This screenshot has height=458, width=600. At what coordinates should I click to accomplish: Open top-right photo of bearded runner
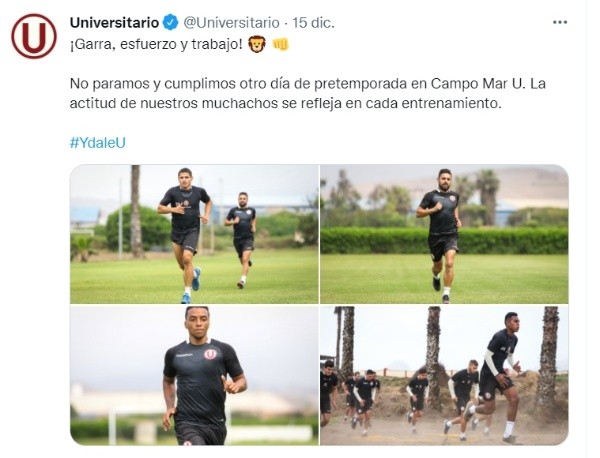click(444, 234)
